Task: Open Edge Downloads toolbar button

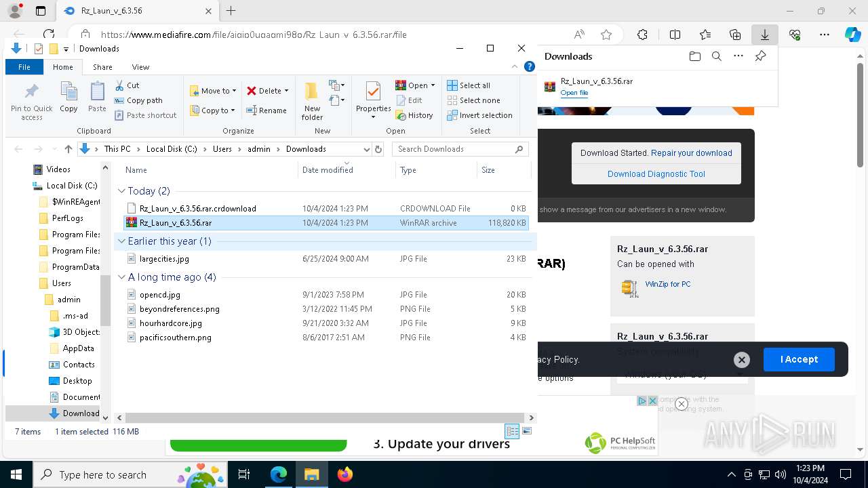Action: click(x=764, y=35)
